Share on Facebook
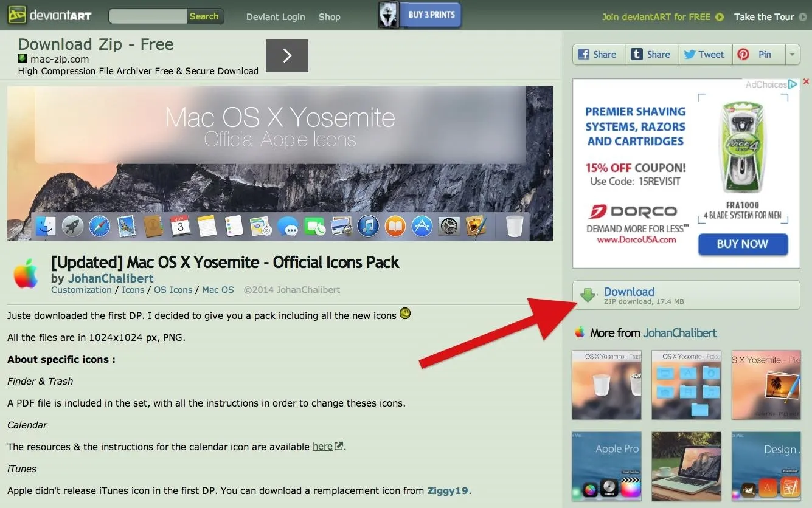Viewport: 812px width, 508px height. coord(598,54)
